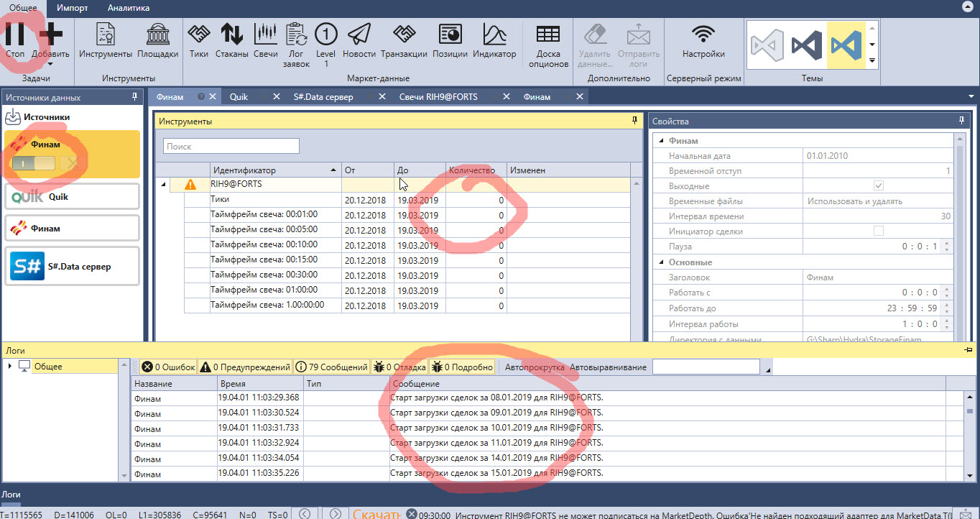Toggle the Инициатор сделки checkbox
Viewport: 980px width, 519px height.
[878, 231]
